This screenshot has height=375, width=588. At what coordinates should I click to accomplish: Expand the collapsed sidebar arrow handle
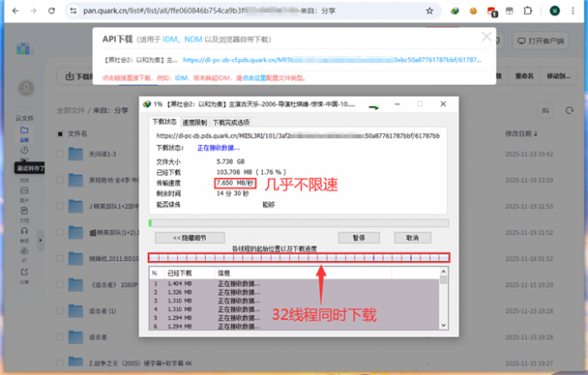pos(41,240)
